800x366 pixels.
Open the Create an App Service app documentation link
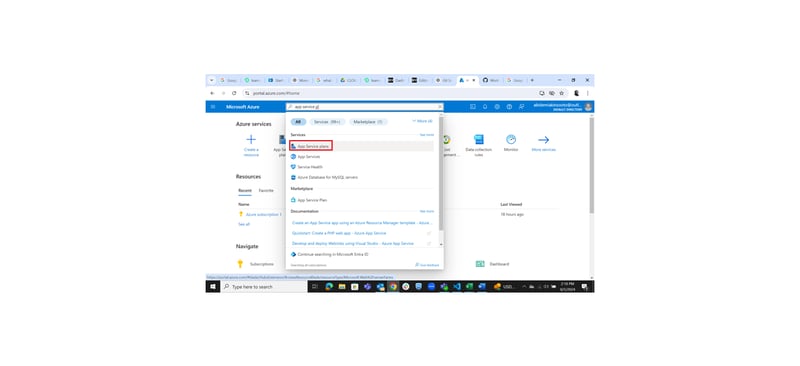coord(362,223)
